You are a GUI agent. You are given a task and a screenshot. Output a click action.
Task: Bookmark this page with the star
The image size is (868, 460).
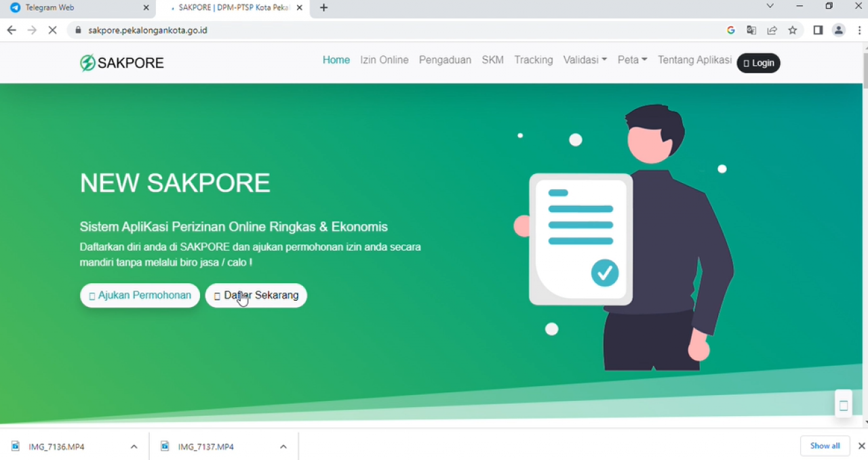click(792, 30)
